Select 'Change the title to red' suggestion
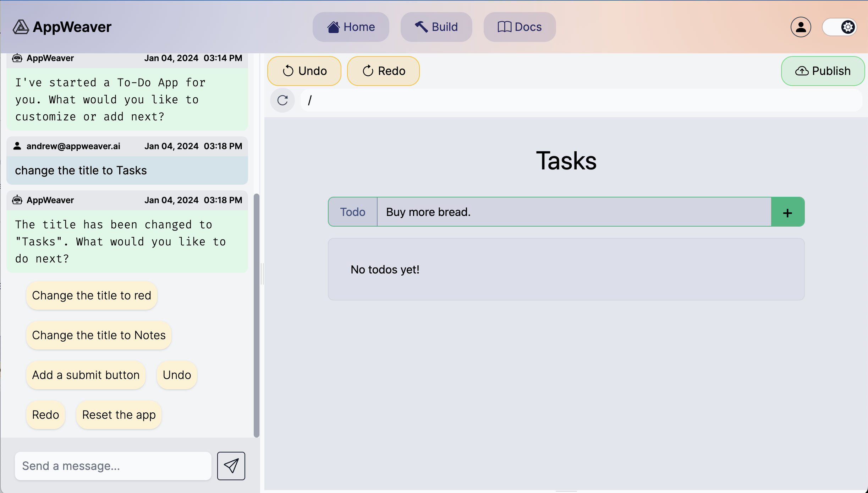Viewport: 868px width, 493px height. pos(92,296)
